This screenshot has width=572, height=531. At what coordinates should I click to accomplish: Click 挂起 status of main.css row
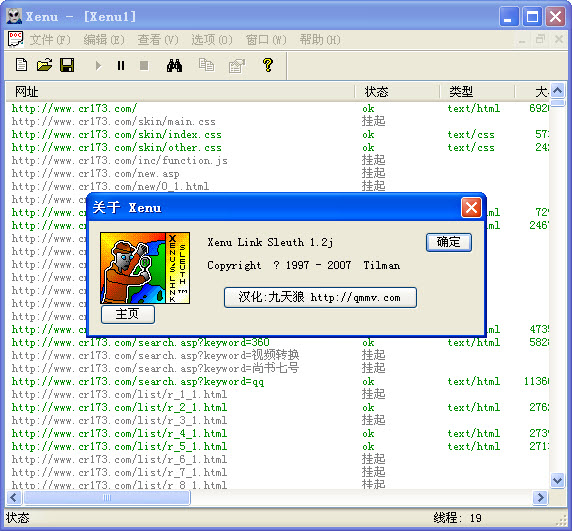click(374, 121)
